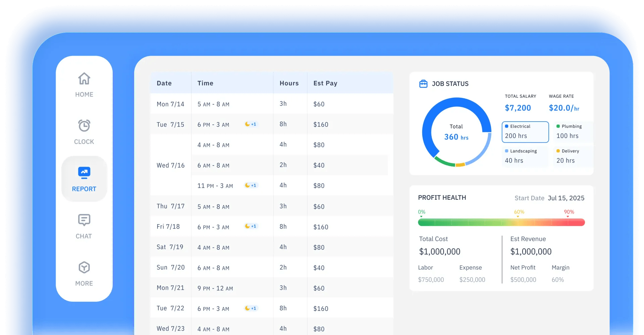Click the Expense $250,000 value
This screenshot has height=335, width=644.
472,280
